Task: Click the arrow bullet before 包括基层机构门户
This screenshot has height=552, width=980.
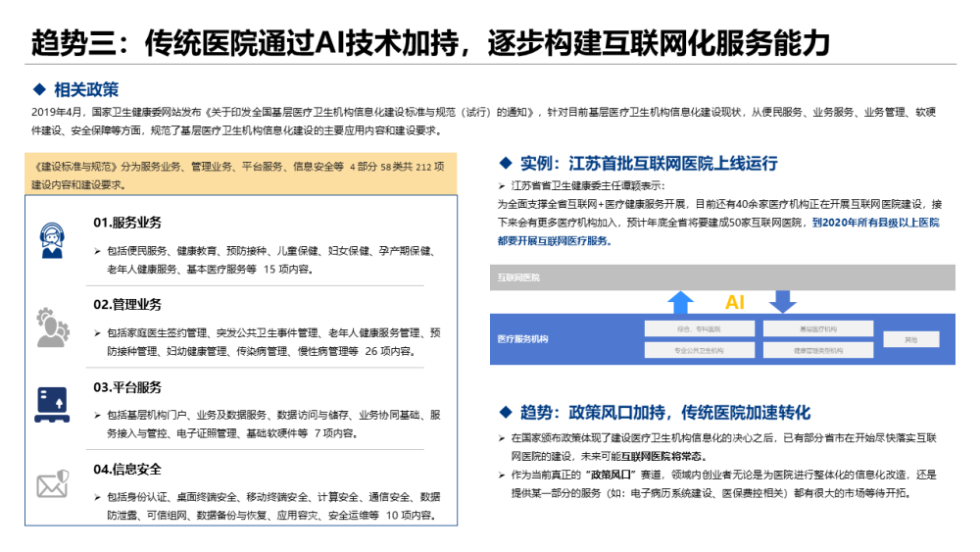Action: click(x=97, y=415)
